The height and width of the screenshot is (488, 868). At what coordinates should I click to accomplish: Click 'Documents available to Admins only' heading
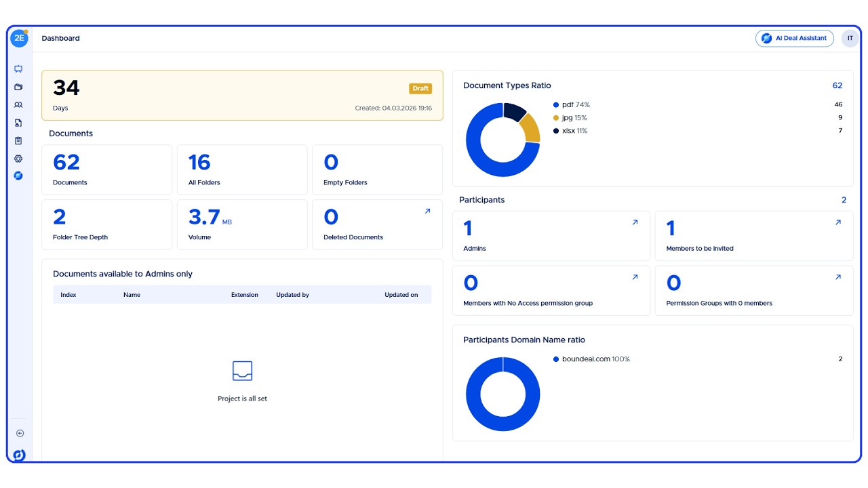[x=123, y=274]
